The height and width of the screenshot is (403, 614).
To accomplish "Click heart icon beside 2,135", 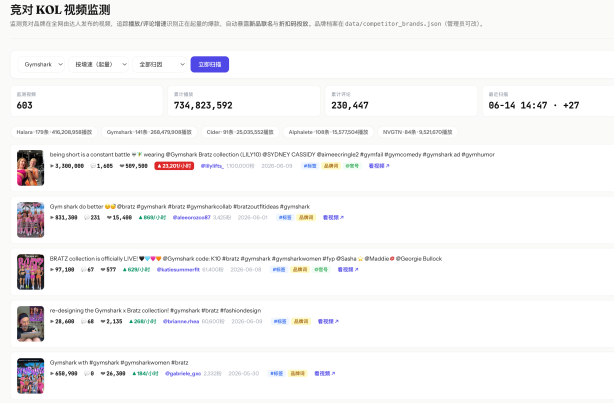I will click(x=103, y=322).
